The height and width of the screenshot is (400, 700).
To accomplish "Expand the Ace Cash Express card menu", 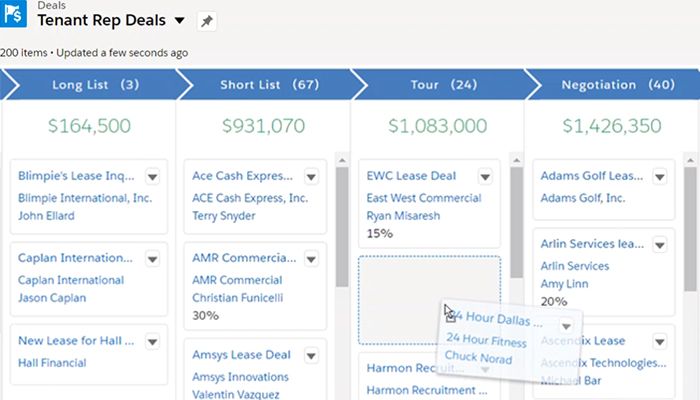I will click(311, 176).
